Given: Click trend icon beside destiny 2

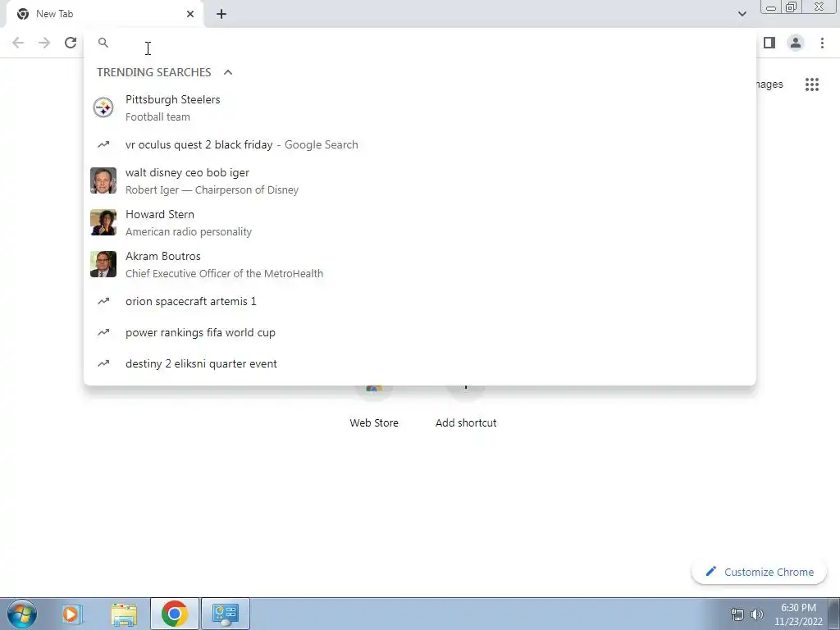Looking at the screenshot, I should (x=103, y=363).
